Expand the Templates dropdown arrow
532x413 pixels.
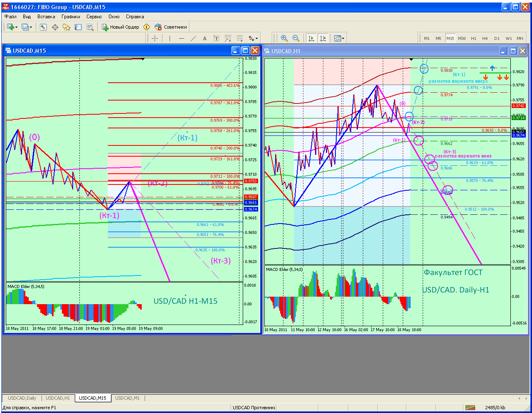point(343,38)
